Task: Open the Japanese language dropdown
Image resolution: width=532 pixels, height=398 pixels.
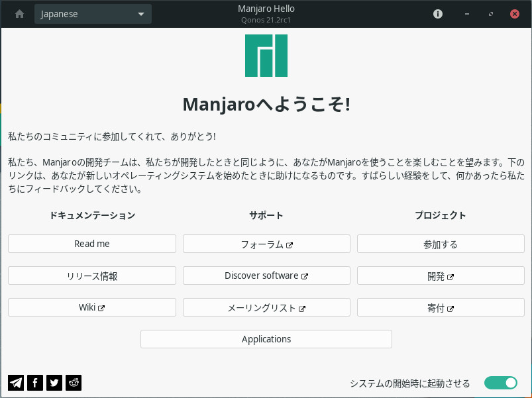Action: click(x=93, y=14)
